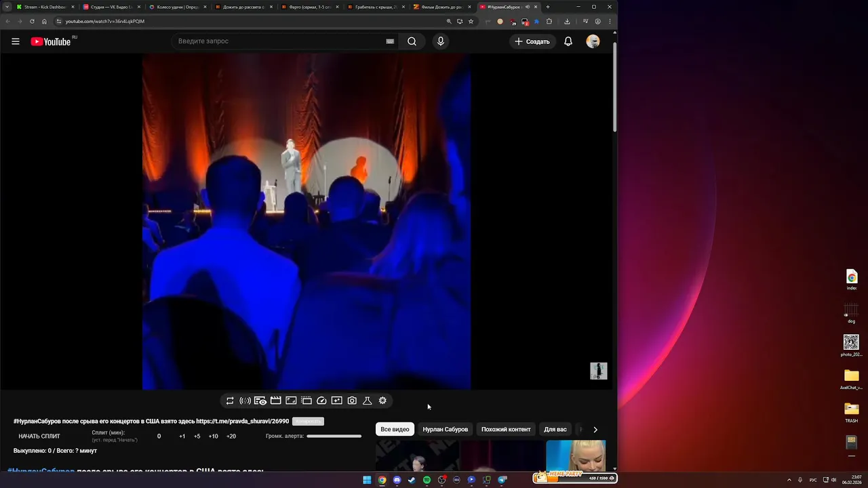Select the Похожий контент filter chip

[x=506, y=429]
